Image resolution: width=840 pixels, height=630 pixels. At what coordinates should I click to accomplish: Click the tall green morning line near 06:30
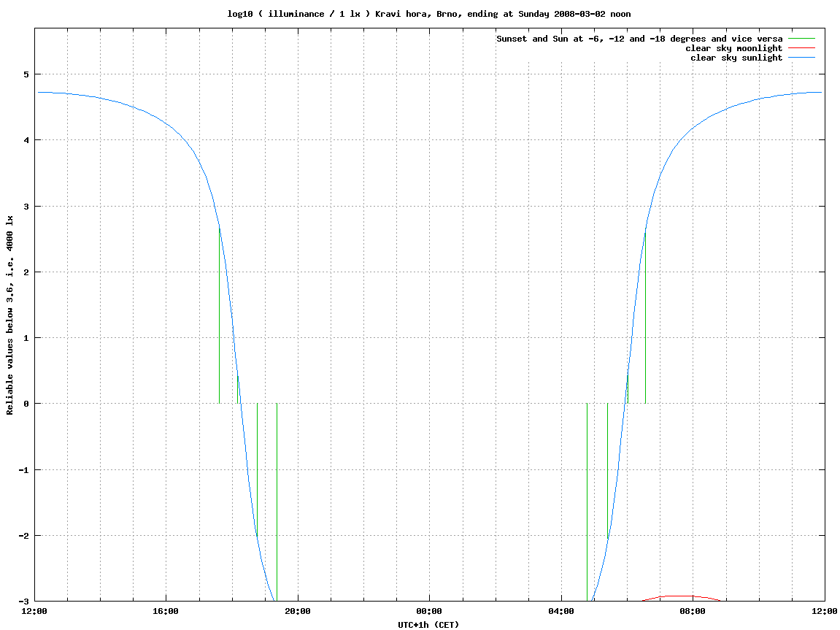(646, 316)
